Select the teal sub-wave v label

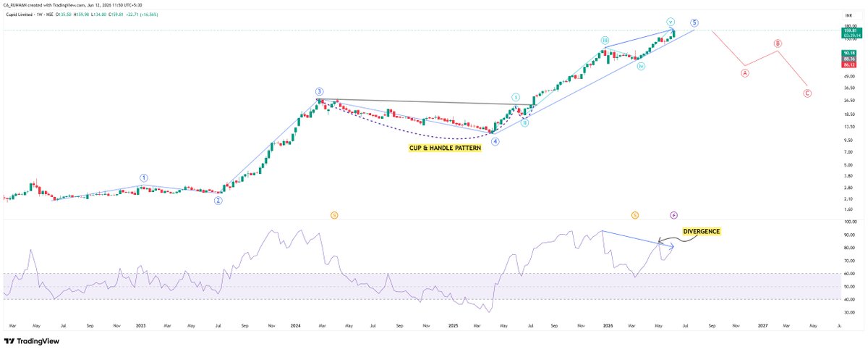[x=672, y=22]
